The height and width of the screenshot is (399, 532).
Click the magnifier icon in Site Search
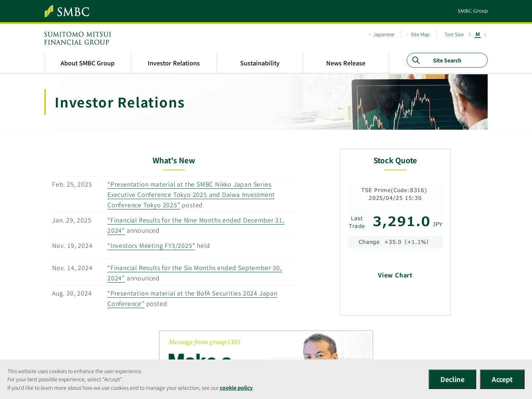coord(416,60)
